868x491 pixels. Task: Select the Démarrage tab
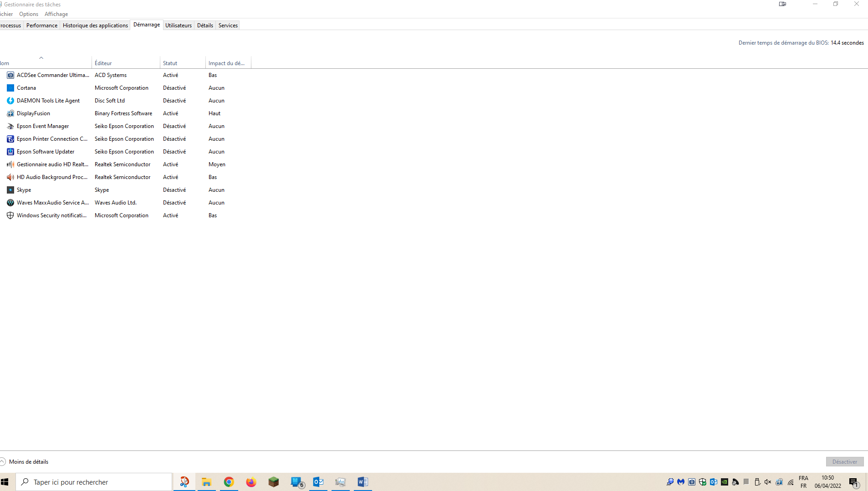coord(147,25)
